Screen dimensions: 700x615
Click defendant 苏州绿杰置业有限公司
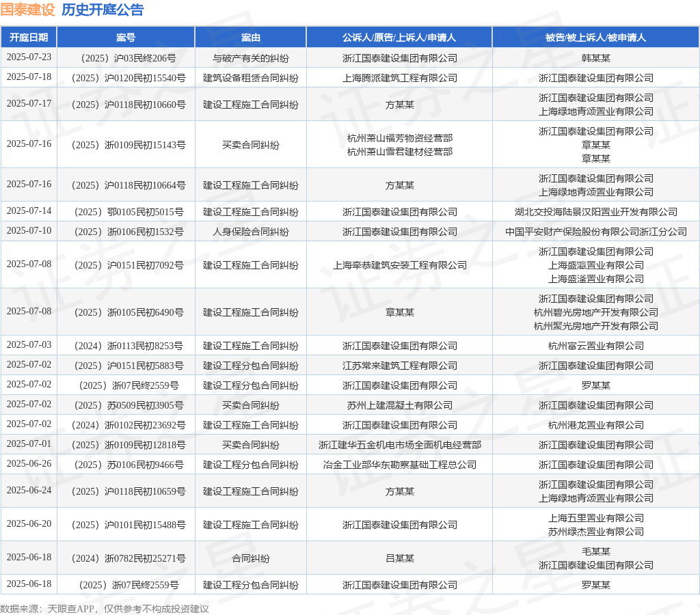coord(595,532)
